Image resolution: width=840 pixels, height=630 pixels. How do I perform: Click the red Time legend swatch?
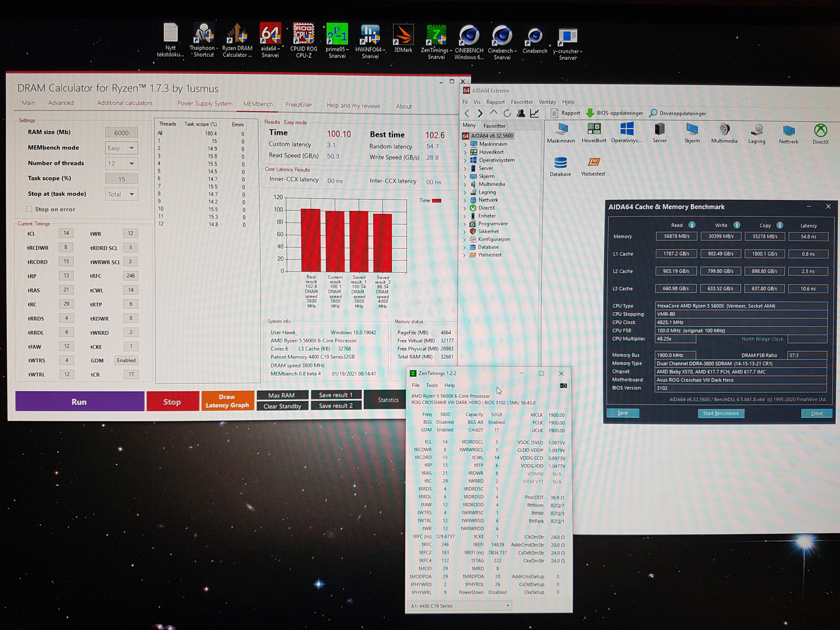(x=437, y=200)
